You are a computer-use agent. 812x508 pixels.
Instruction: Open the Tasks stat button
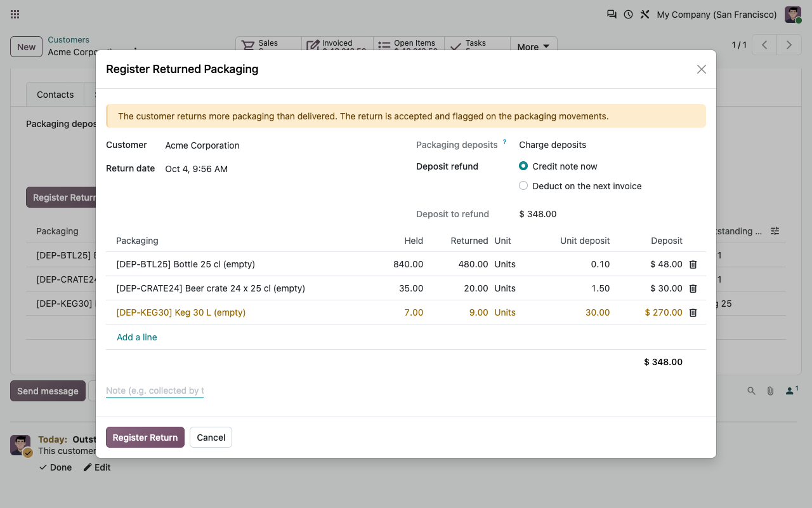[477, 46]
